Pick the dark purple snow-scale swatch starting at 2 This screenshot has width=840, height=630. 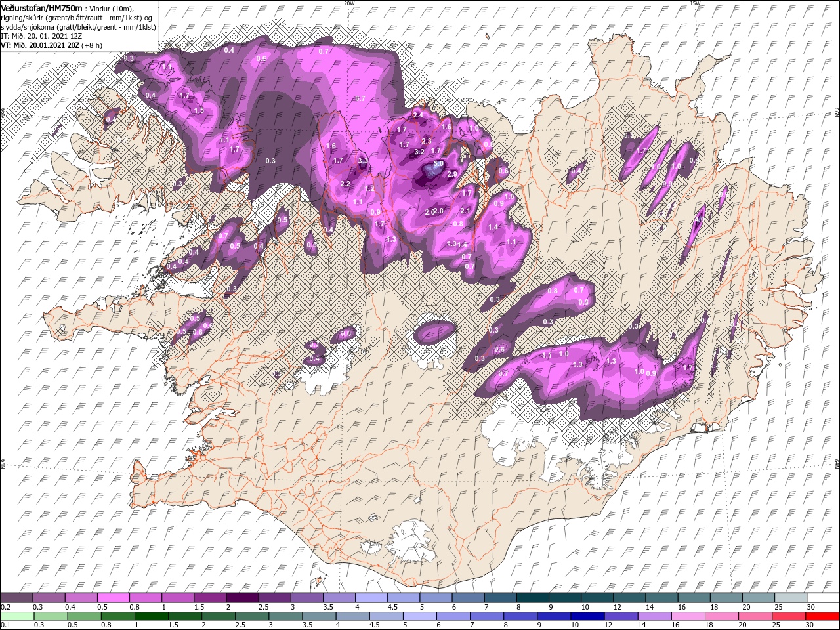pos(242,598)
